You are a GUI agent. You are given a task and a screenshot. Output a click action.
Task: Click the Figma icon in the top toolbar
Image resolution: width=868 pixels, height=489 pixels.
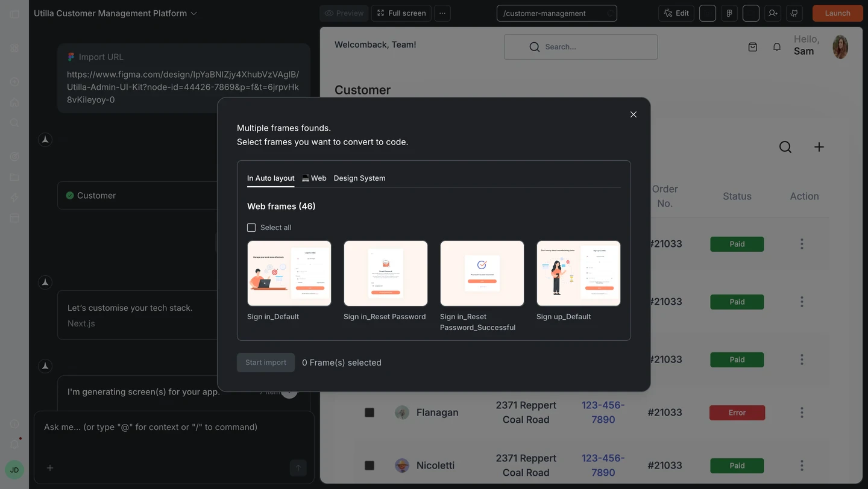(729, 13)
